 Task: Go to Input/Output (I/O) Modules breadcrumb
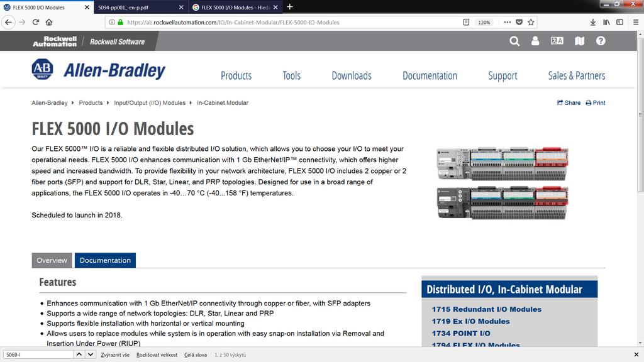pos(150,102)
